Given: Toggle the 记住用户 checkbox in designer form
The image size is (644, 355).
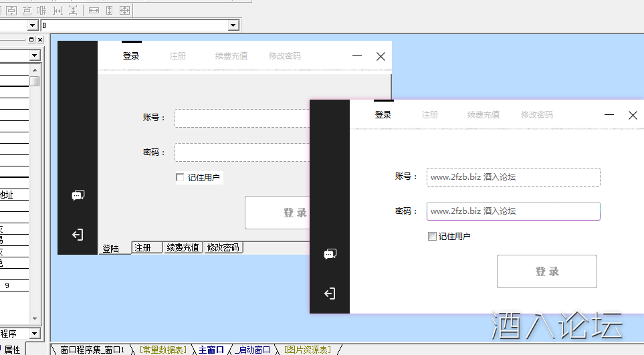Looking at the screenshot, I should pos(180,178).
